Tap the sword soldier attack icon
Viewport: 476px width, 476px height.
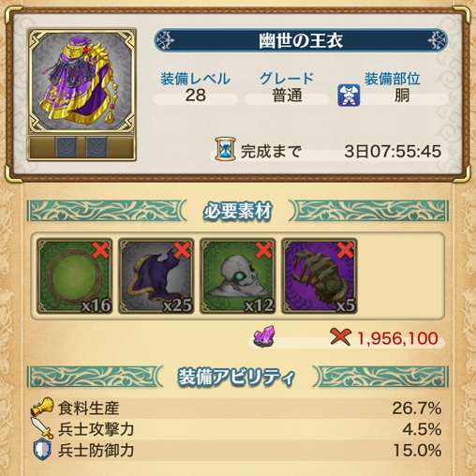(42, 428)
